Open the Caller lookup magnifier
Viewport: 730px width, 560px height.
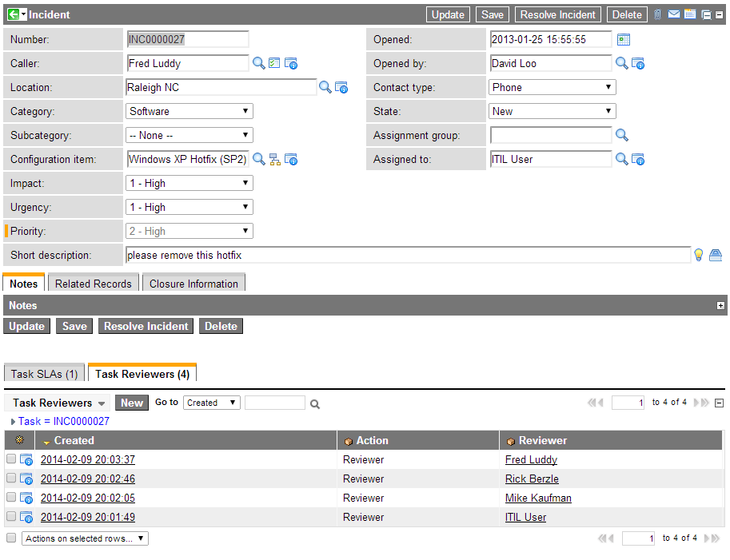coord(257,62)
